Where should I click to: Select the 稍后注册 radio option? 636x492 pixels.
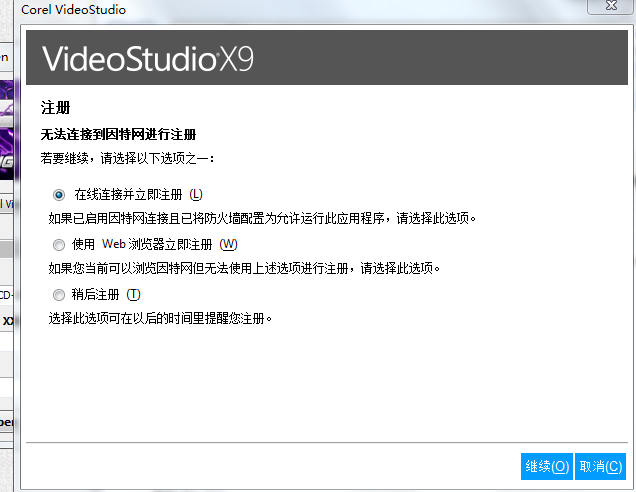59,295
